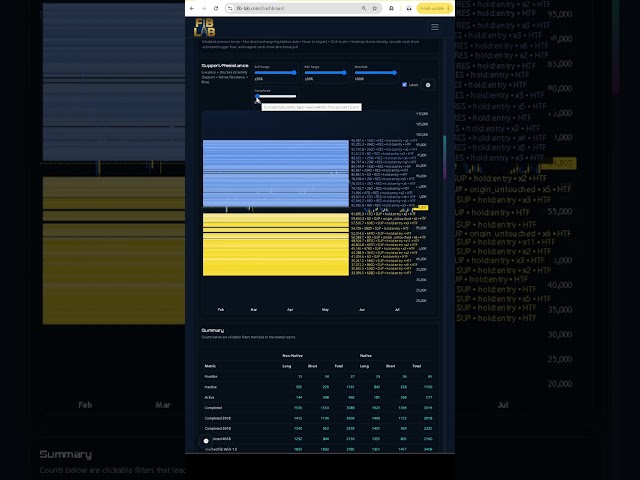Click the Feb label on chart time axis
Image resolution: width=640 pixels, height=480 pixels.
click(x=221, y=309)
